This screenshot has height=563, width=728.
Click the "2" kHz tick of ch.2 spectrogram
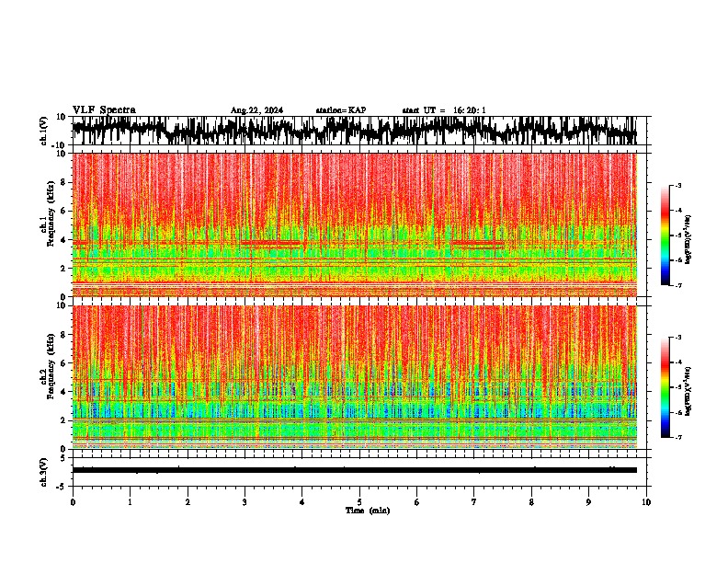coord(64,420)
